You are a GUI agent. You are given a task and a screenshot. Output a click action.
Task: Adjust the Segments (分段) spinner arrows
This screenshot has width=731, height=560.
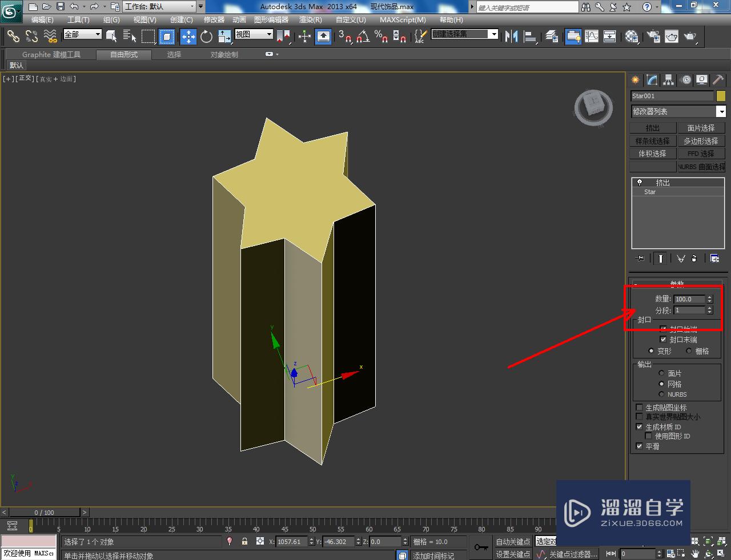[x=710, y=310]
